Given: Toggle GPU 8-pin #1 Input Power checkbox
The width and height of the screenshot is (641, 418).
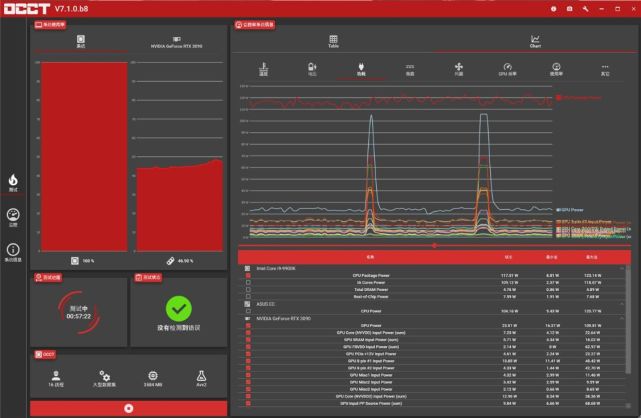Looking at the screenshot, I should click(248, 361).
